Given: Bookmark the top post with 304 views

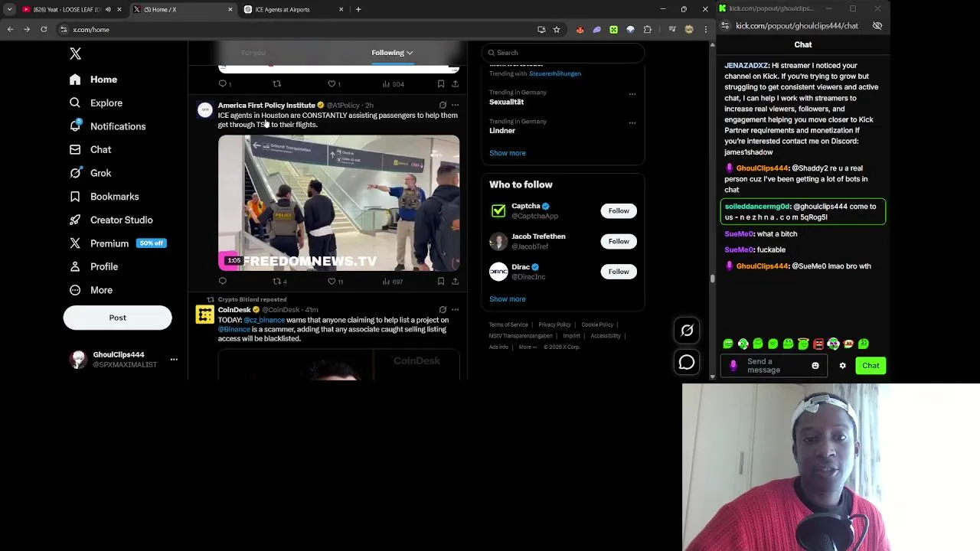Looking at the screenshot, I should [x=441, y=83].
